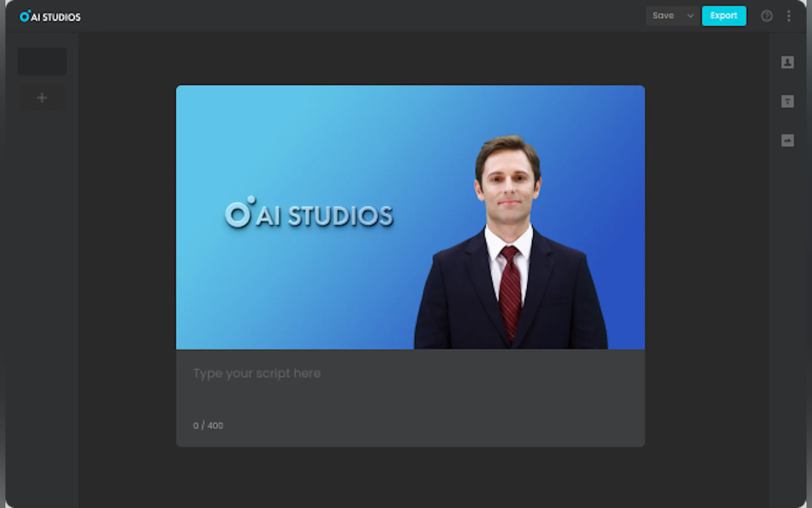
Task: Click empty space below script box
Action: coord(410,477)
